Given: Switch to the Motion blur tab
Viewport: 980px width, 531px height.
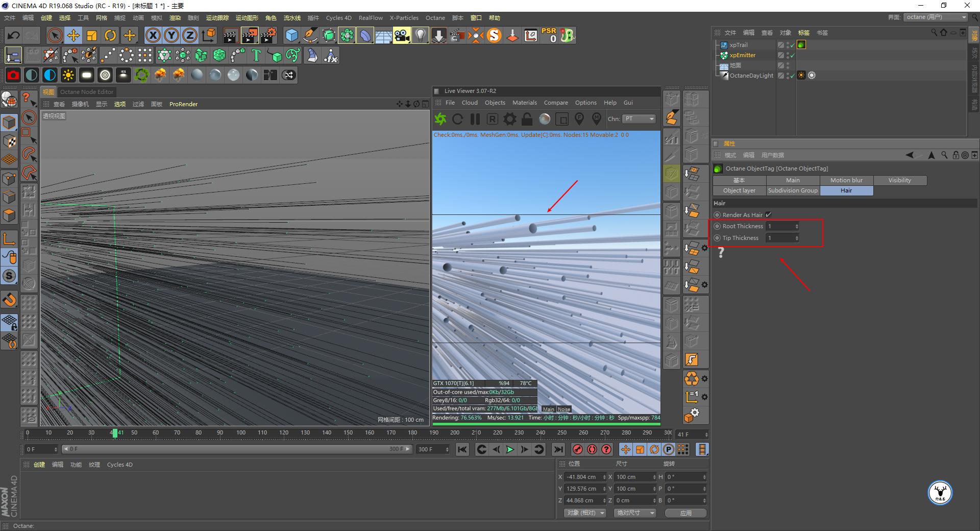Looking at the screenshot, I should (846, 180).
